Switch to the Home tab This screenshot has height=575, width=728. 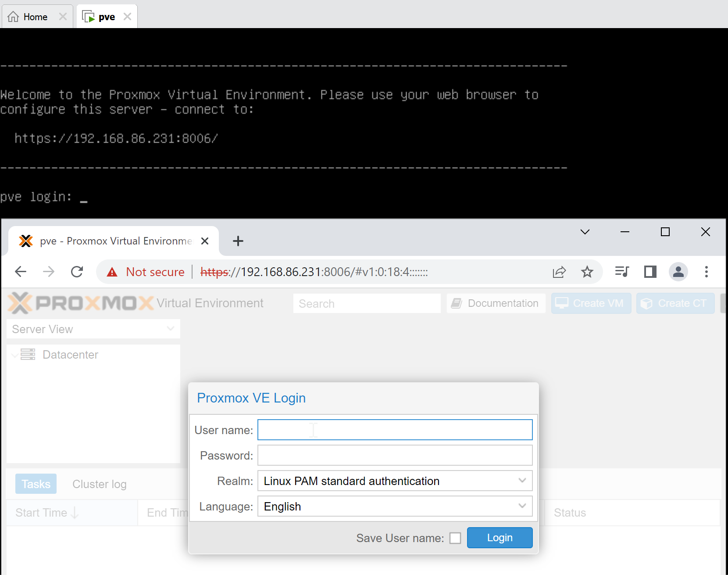click(35, 17)
